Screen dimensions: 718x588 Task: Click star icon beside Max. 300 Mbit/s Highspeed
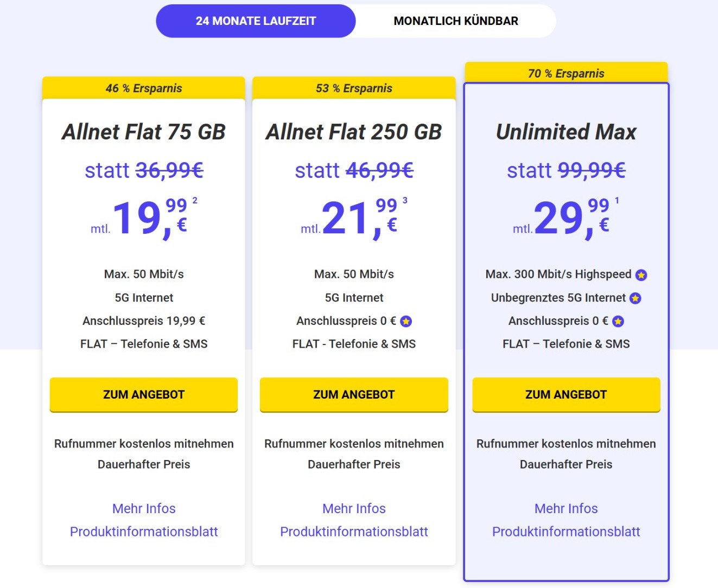click(641, 275)
